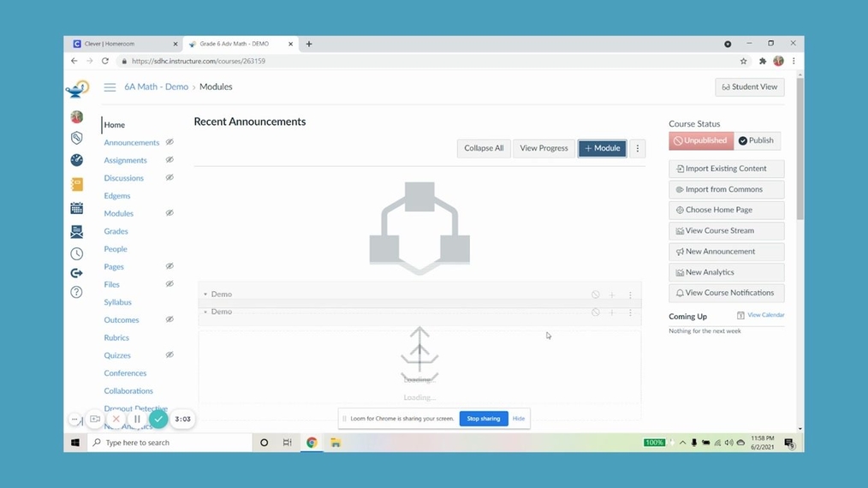Image resolution: width=868 pixels, height=488 pixels.
Task: Click the Unpublished course status button
Action: click(x=700, y=140)
